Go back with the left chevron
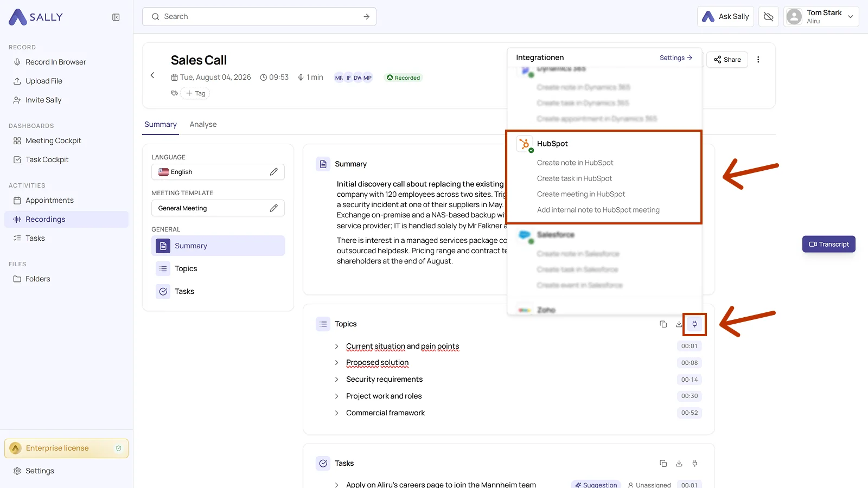This screenshot has width=868, height=488. [x=152, y=75]
